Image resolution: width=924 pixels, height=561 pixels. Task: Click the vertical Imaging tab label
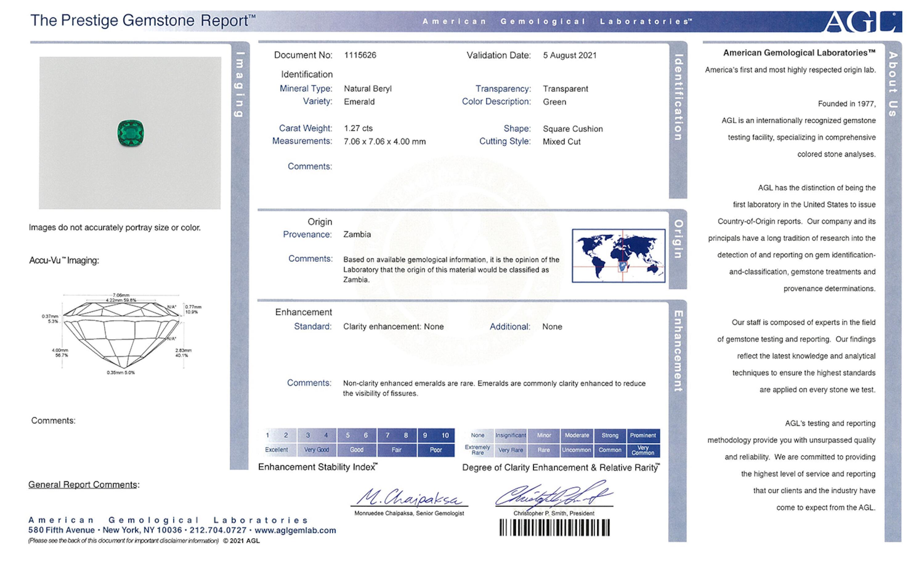coord(240,84)
